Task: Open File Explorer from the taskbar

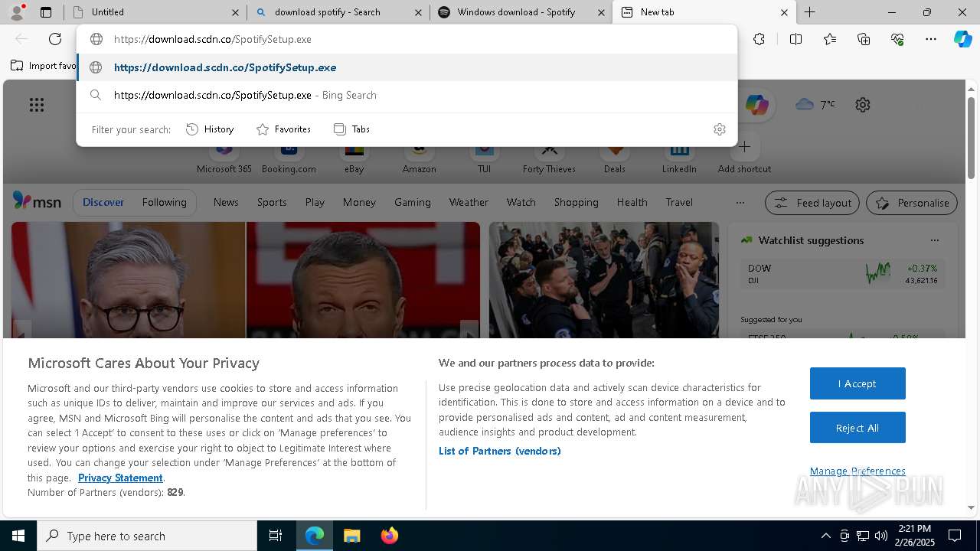Action: [352, 536]
